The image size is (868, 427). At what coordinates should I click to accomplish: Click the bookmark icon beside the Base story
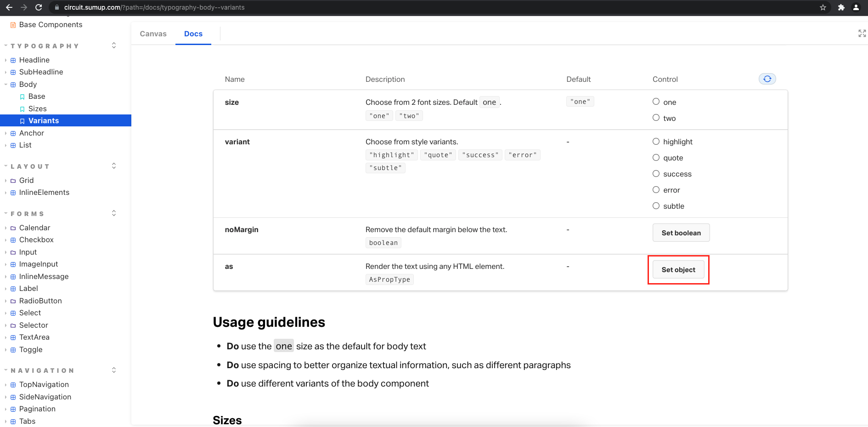tap(22, 96)
